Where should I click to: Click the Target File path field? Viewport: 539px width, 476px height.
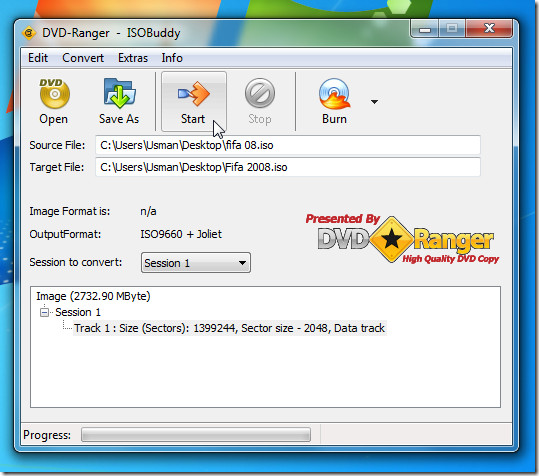coord(287,167)
